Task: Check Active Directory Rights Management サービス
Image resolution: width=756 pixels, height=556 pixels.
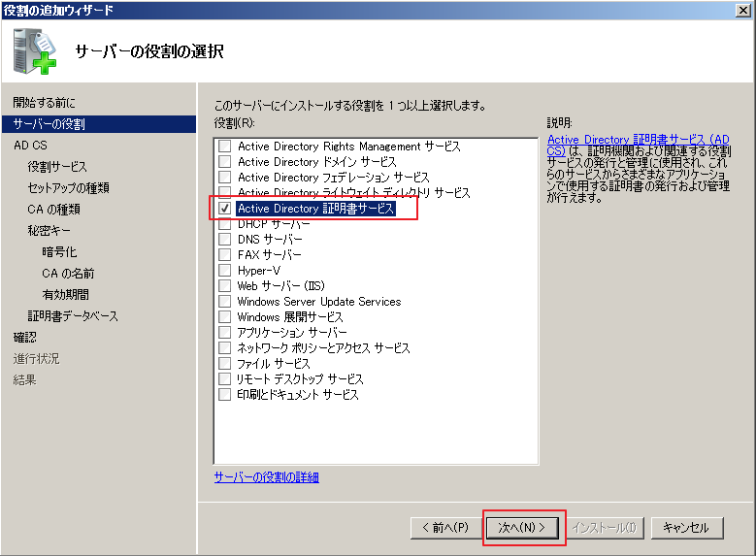Action: (225, 147)
